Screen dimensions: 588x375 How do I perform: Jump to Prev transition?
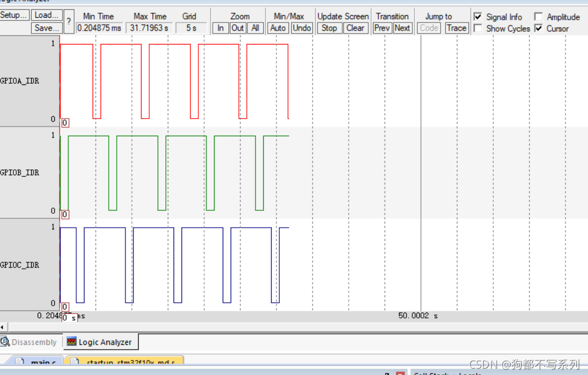pos(382,28)
